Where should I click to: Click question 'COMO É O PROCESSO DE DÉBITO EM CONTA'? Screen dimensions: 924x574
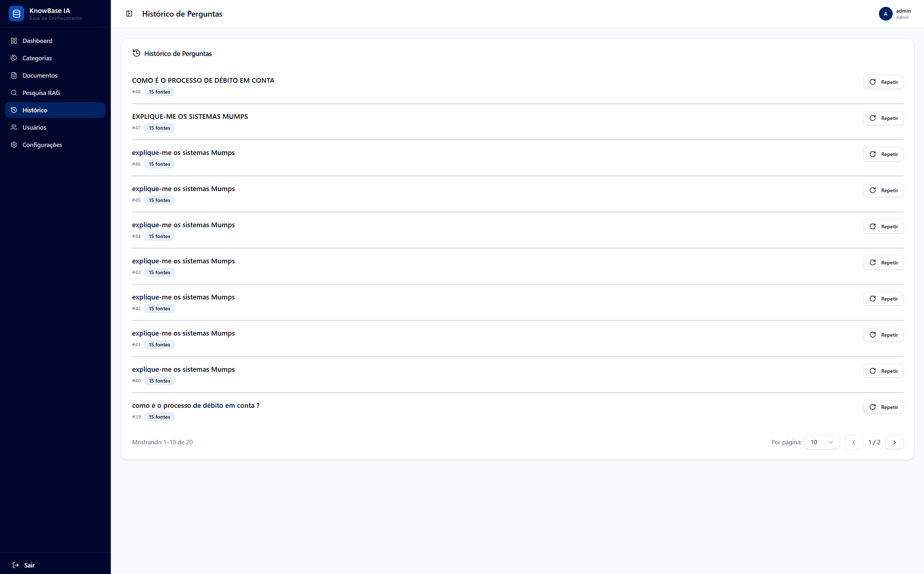coord(203,80)
